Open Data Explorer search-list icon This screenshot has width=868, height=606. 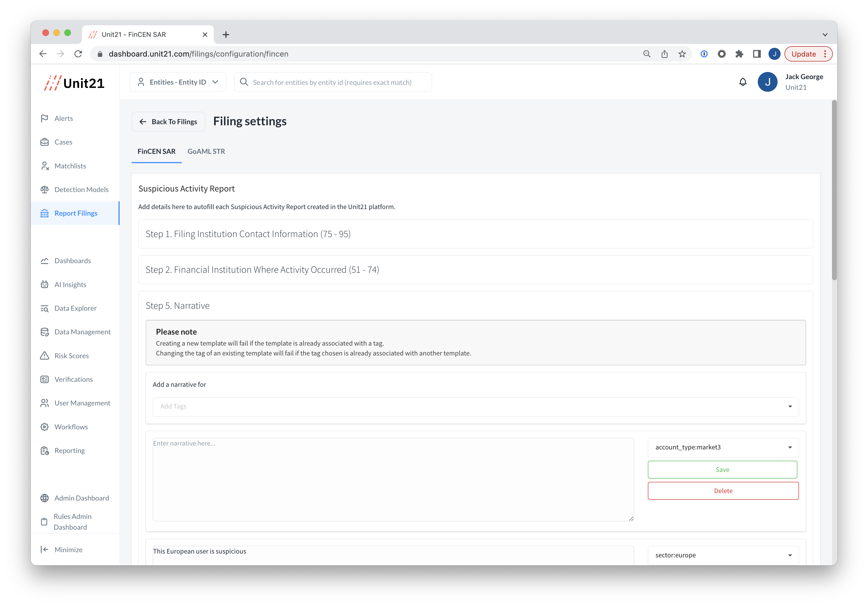tap(45, 308)
